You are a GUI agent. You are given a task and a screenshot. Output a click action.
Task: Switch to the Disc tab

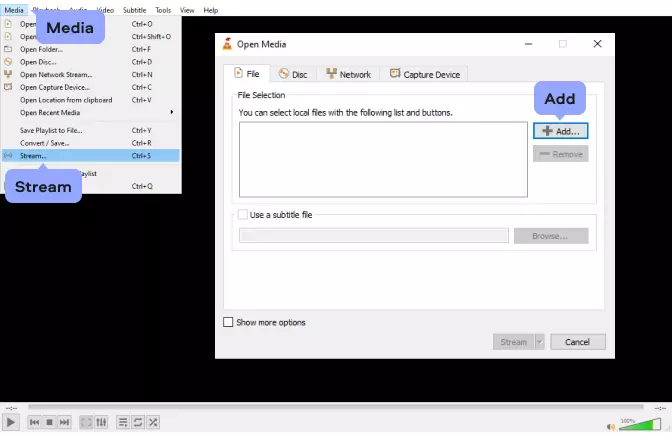pyautogui.click(x=293, y=74)
